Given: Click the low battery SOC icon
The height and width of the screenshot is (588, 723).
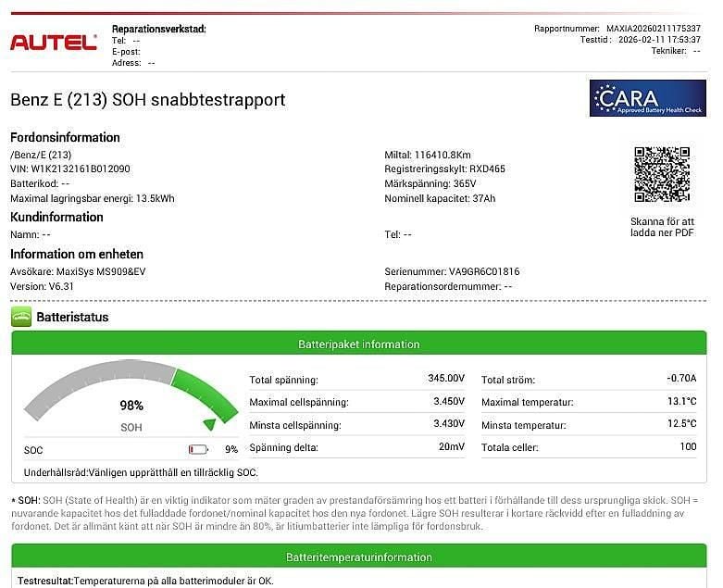Looking at the screenshot, I should 199,449.
